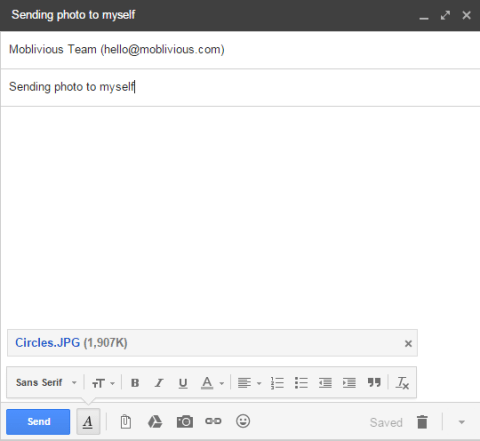Toggle italic formatting
480x441 pixels.
[x=159, y=383]
